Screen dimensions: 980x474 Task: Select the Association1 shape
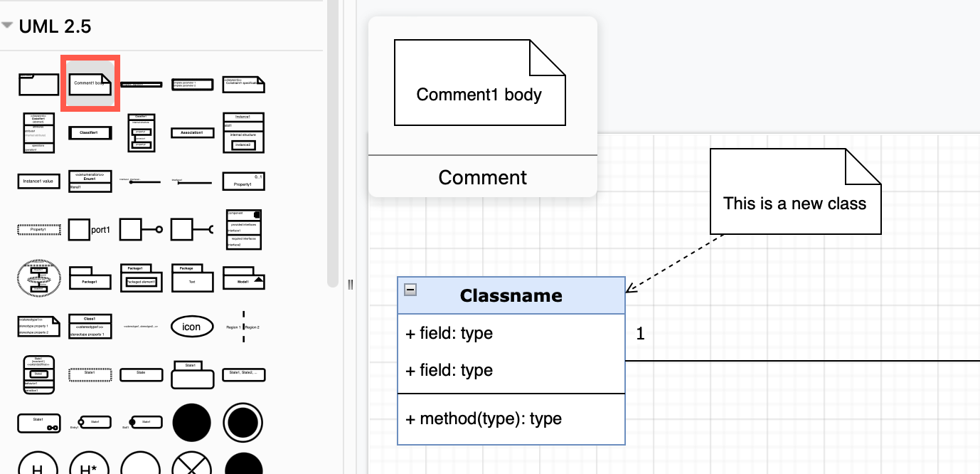pos(192,132)
